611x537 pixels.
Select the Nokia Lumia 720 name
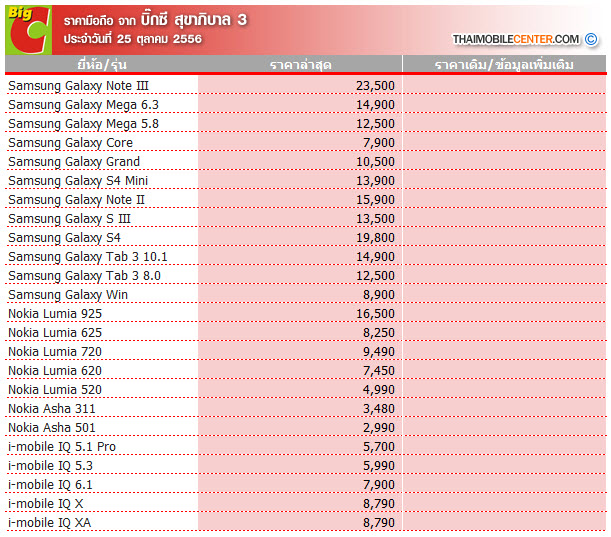point(55,352)
